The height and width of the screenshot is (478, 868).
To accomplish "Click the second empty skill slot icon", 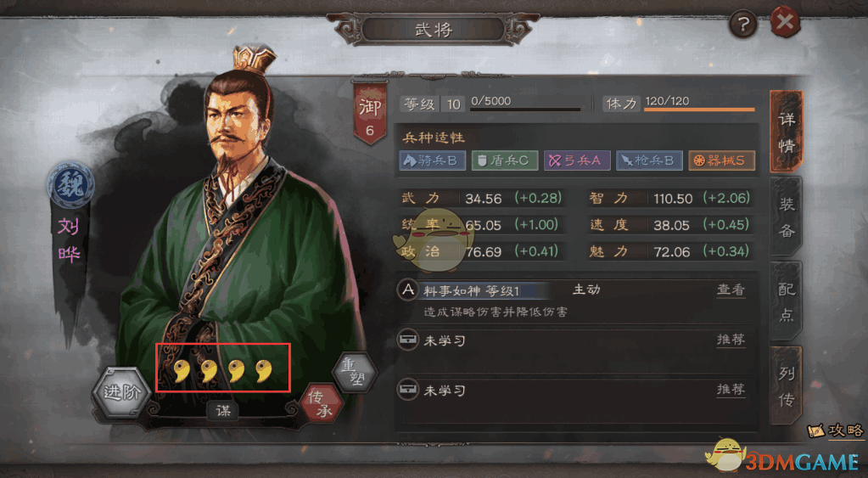I will 408,390.
